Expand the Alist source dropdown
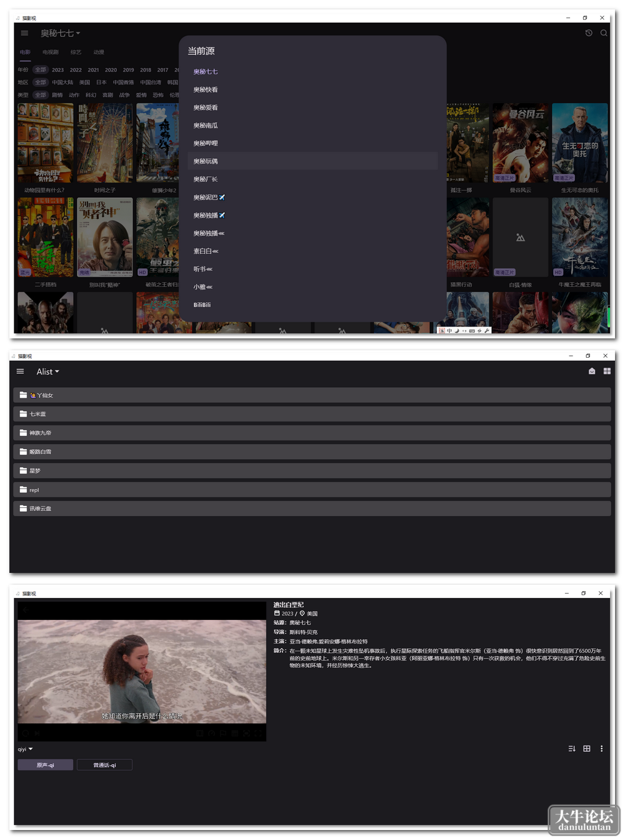This screenshot has width=625, height=840. pos(48,372)
